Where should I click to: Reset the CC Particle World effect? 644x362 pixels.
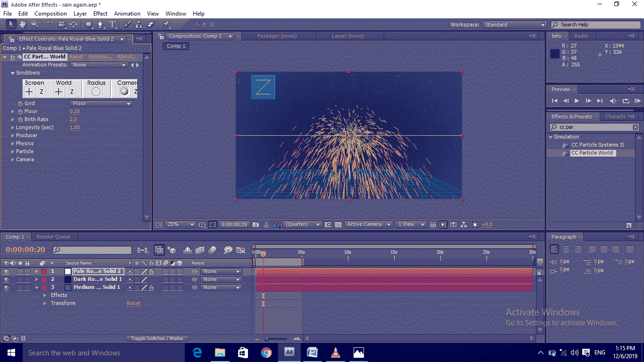[x=76, y=57]
